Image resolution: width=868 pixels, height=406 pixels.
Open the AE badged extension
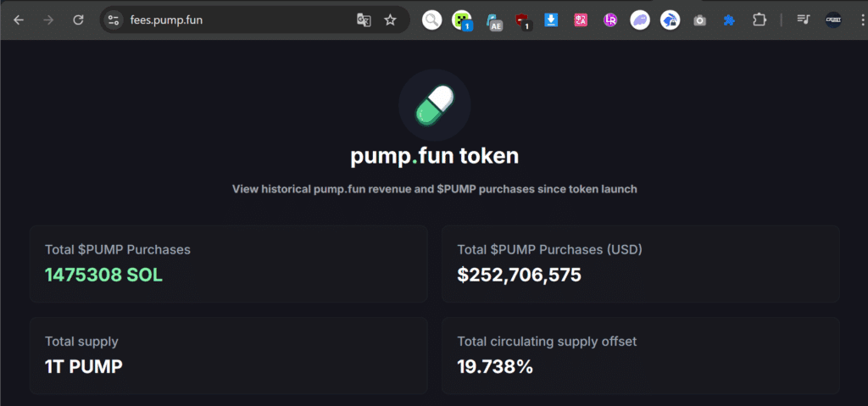pyautogui.click(x=494, y=21)
